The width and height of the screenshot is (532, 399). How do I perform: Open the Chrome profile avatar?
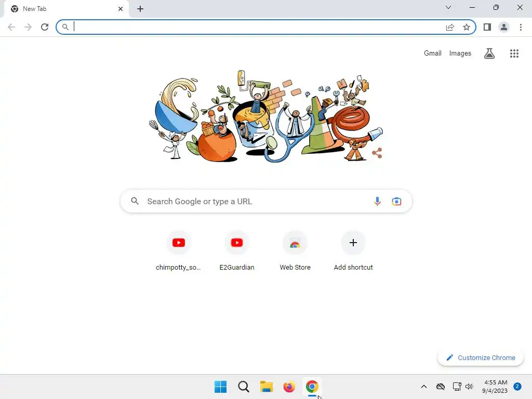[504, 27]
